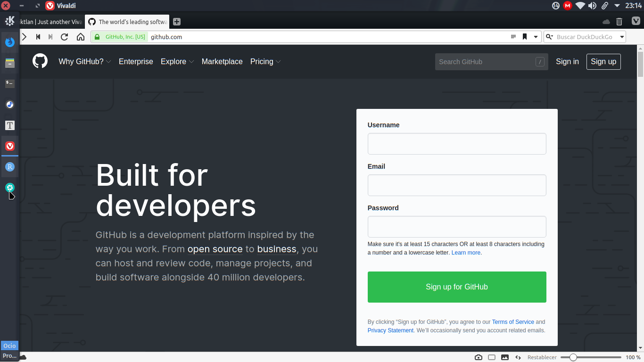Open the Learn more password link
644x362 pixels.
pos(466,253)
